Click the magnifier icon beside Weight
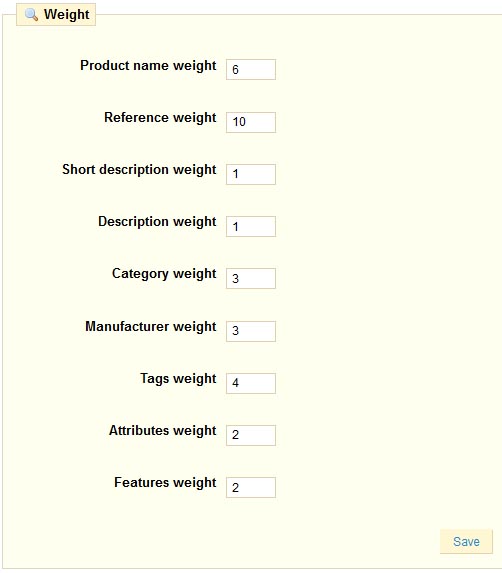The image size is (502, 573). click(x=31, y=15)
